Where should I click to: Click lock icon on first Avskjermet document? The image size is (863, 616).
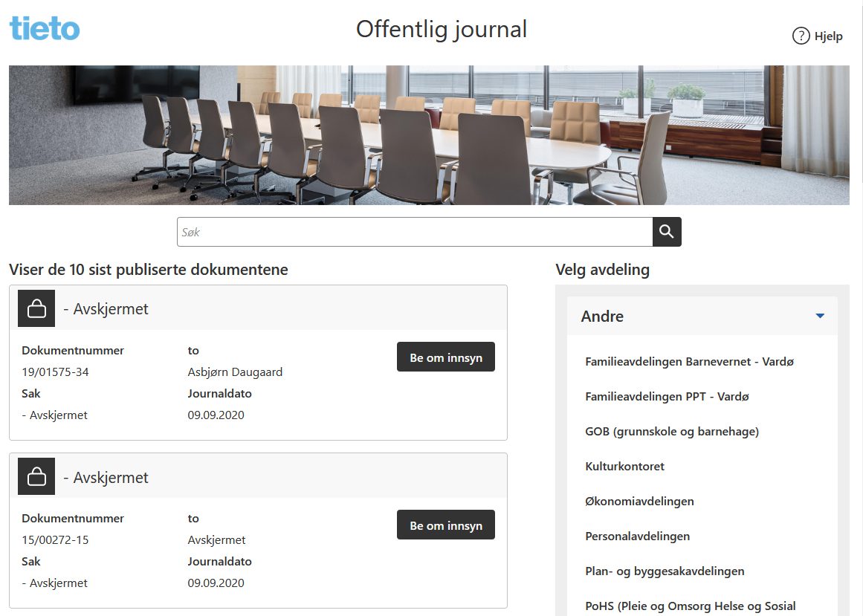[36, 309]
